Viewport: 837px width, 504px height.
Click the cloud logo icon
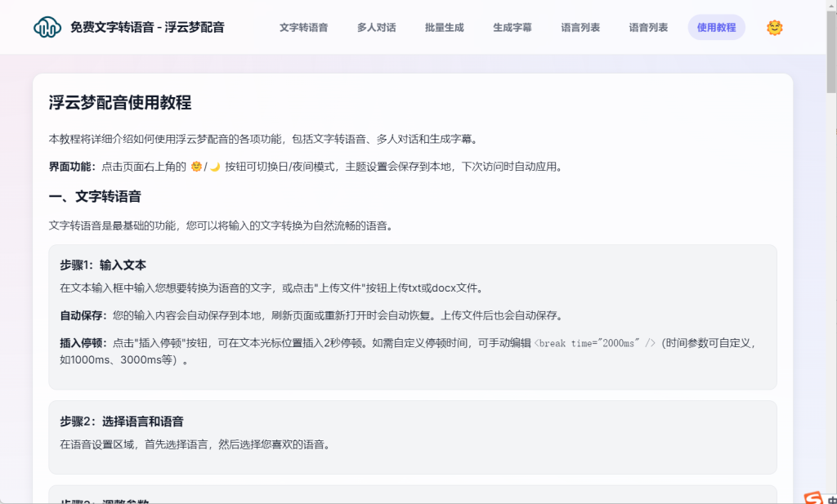pyautogui.click(x=47, y=27)
